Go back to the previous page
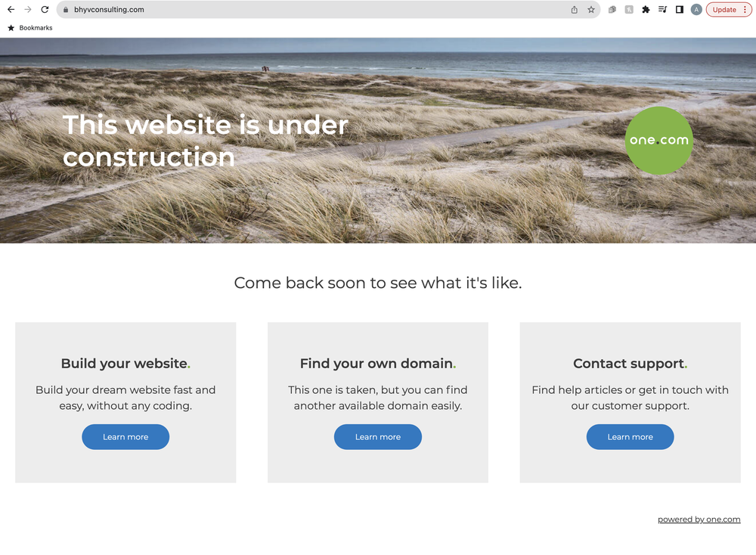The image size is (756, 555). pyautogui.click(x=11, y=10)
